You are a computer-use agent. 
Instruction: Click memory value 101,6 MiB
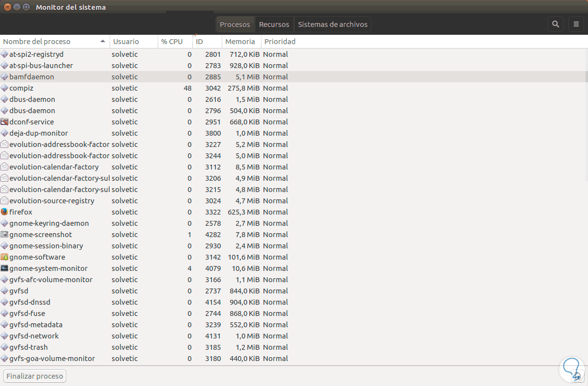[244, 257]
